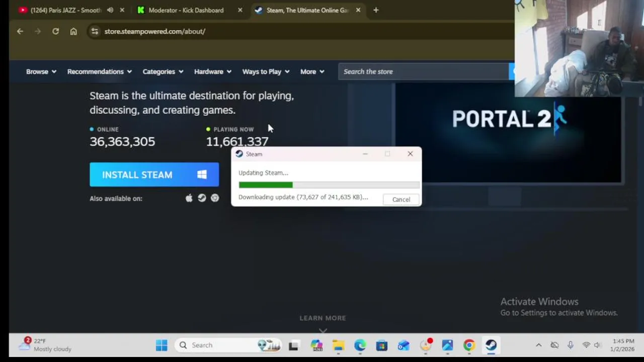
Task: Open the More dropdown
Action: coord(312,71)
